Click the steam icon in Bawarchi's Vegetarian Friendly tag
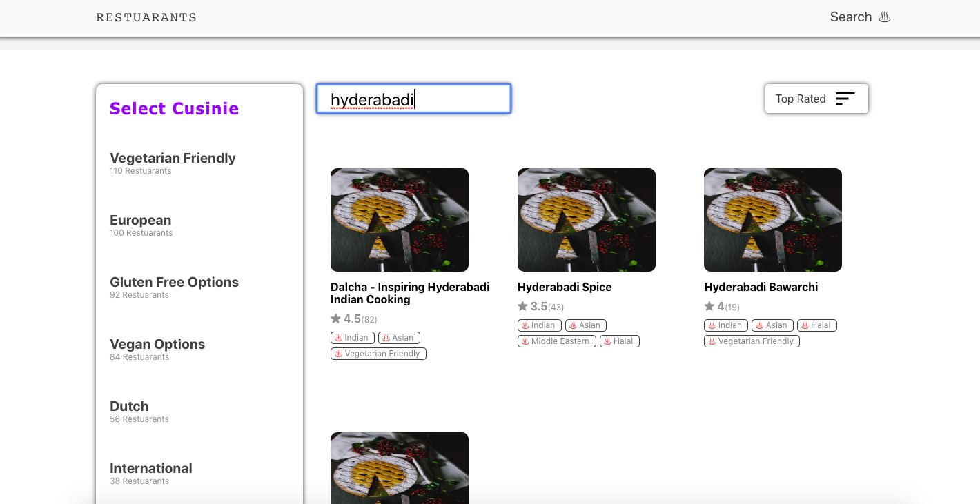980x504 pixels. click(x=712, y=341)
